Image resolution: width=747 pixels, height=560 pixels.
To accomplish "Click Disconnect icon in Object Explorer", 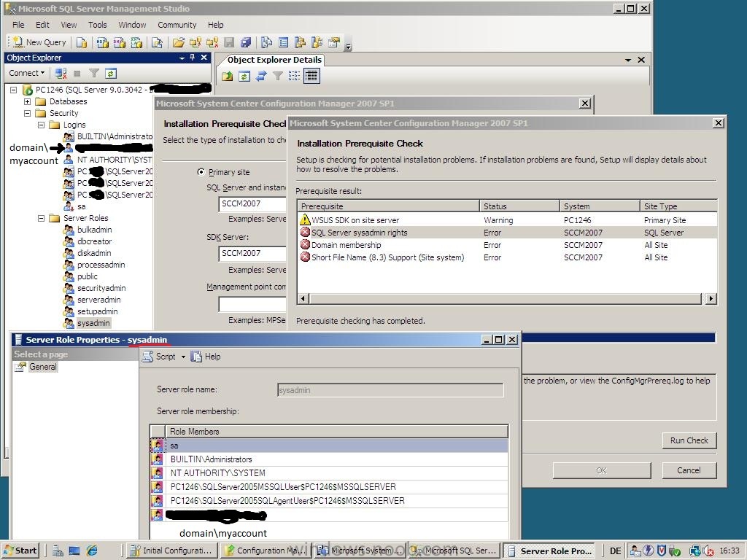I will [x=61, y=74].
